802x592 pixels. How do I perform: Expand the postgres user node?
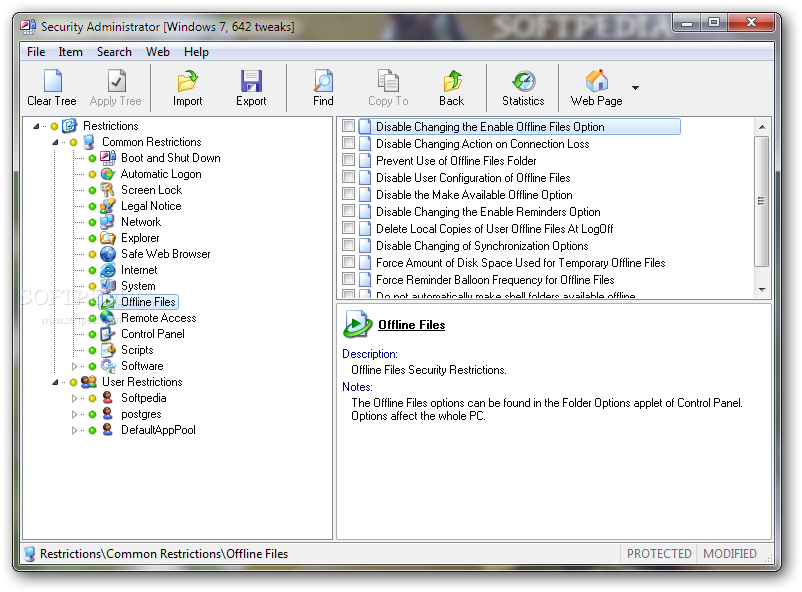(x=74, y=413)
